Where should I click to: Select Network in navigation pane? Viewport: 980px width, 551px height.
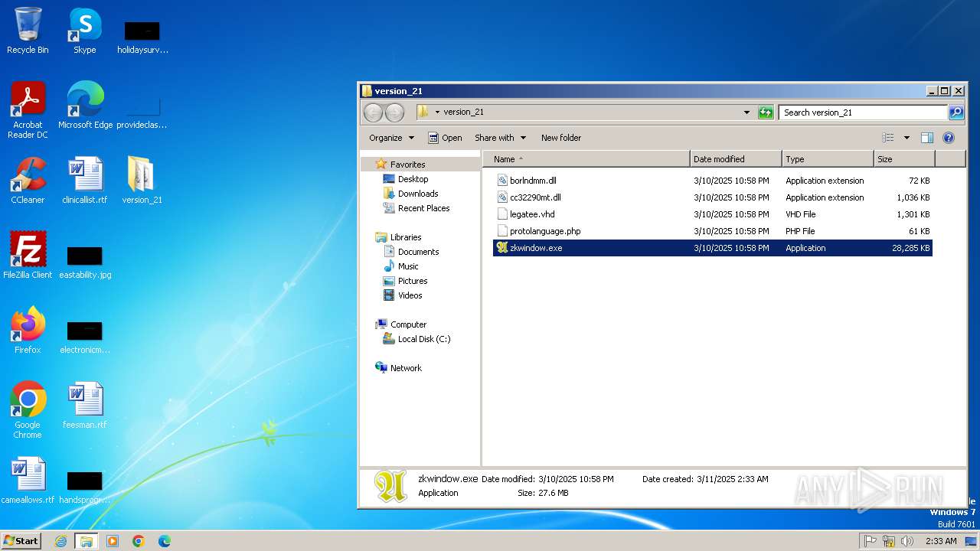coord(398,368)
